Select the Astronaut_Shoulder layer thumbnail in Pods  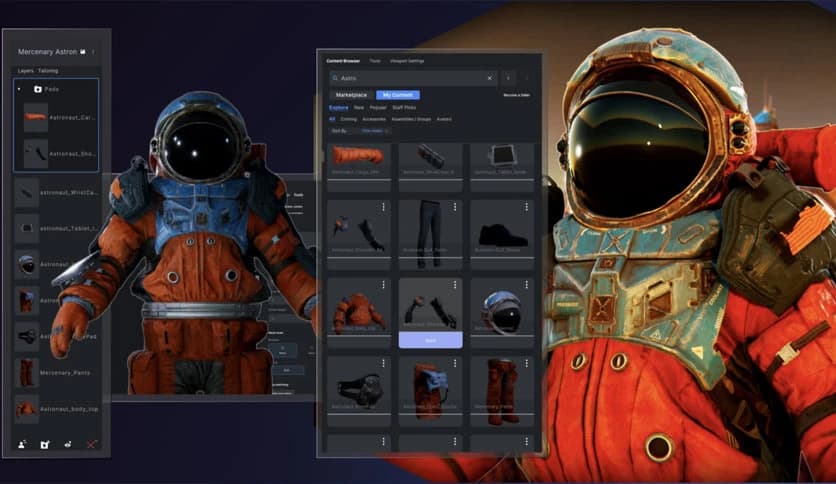[x=36, y=154]
